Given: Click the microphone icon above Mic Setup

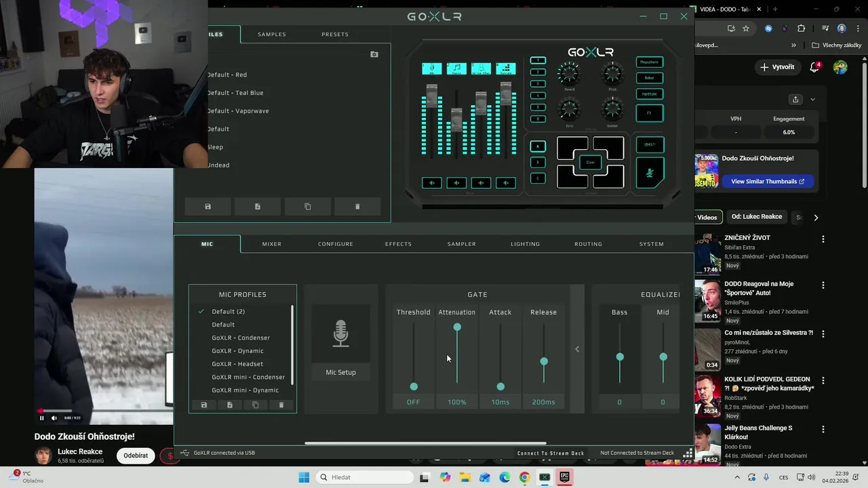Looking at the screenshot, I should coord(340,333).
